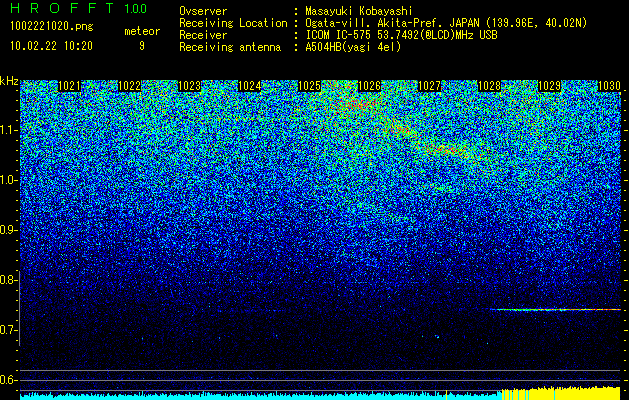The width and height of the screenshot is (629, 400).
Task: Click the 0.6 frequency axis label
Action: pyautogui.click(x=8, y=380)
